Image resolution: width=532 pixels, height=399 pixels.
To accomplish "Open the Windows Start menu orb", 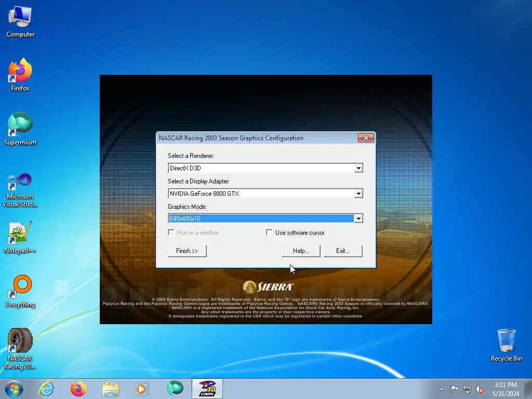I will 14,389.
